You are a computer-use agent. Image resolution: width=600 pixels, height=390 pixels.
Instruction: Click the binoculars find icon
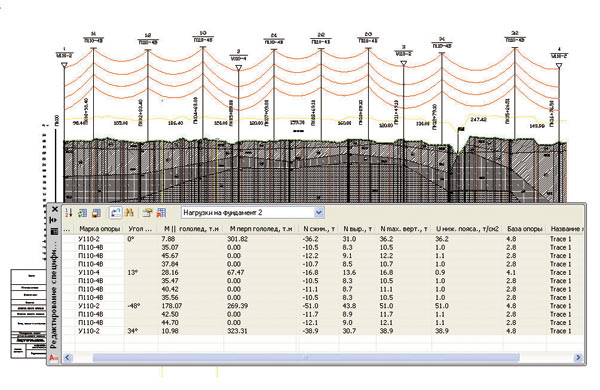pyautogui.click(x=129, y=213)
